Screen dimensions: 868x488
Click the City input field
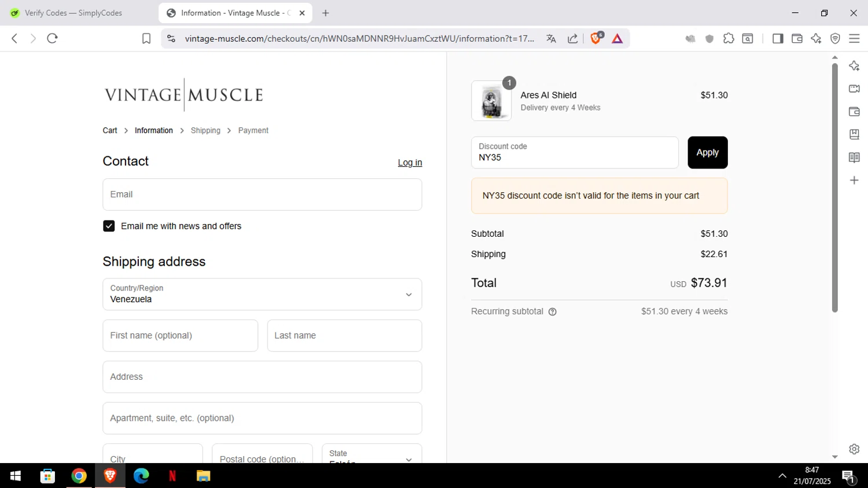click(x=153, y=453)
